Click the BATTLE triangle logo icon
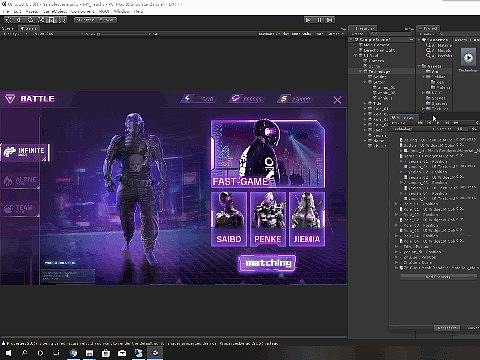The width and height of the screenshot is (480, 360). point(10,99)
